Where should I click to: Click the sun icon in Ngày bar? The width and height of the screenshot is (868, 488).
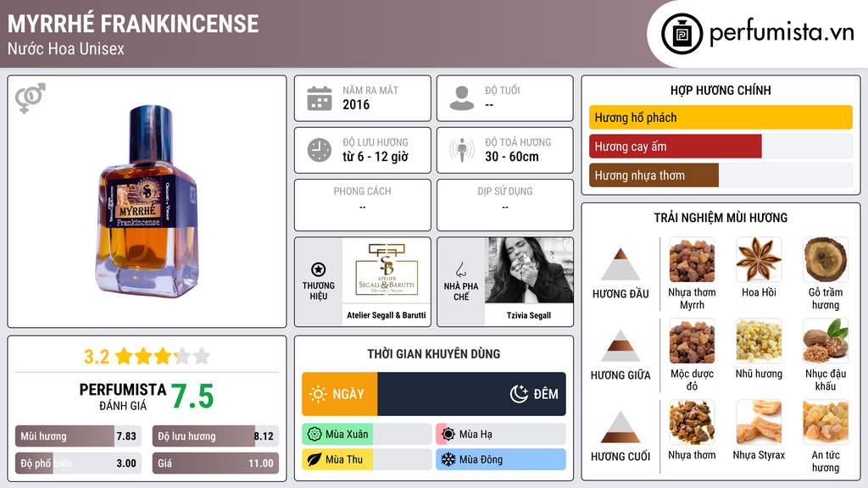[x=318, y=394]
